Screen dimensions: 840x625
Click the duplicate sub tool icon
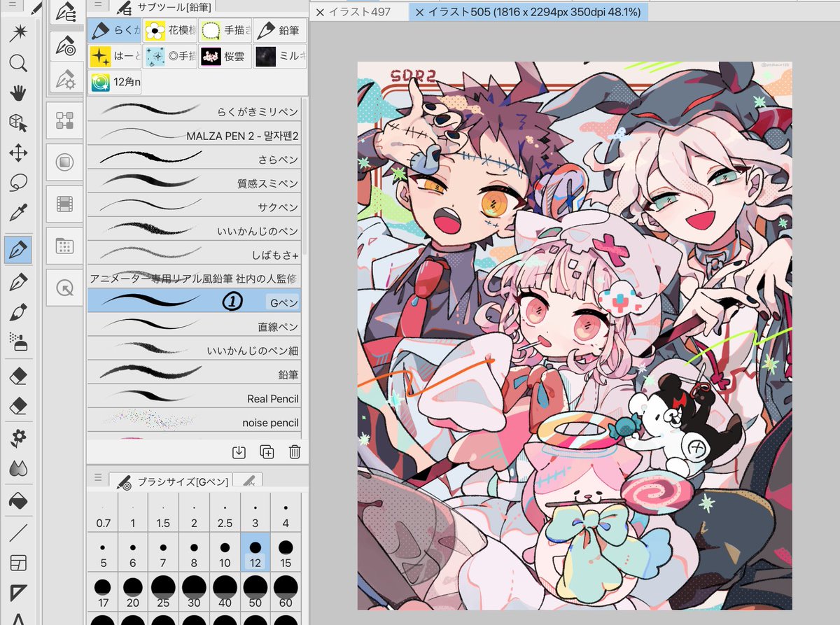pos(267,452)
